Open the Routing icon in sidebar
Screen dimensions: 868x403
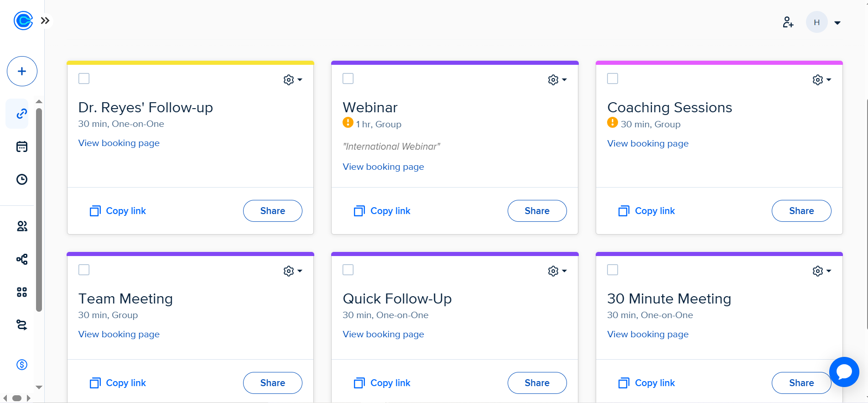point(22,325)
